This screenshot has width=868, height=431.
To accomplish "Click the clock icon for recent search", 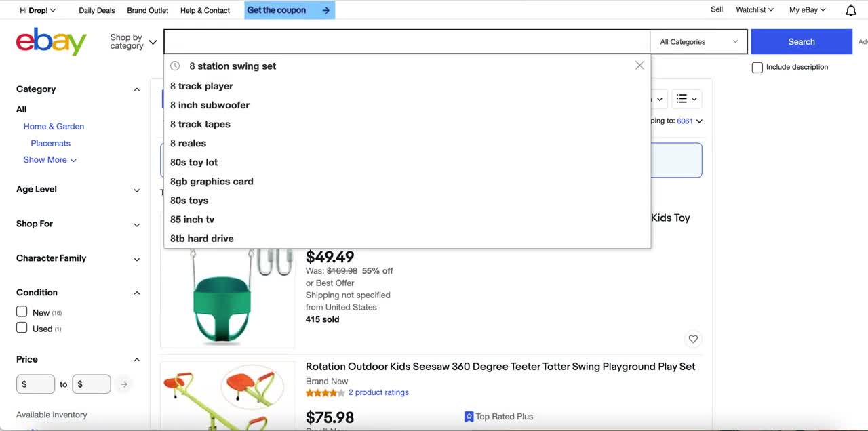I will [175, 66].
